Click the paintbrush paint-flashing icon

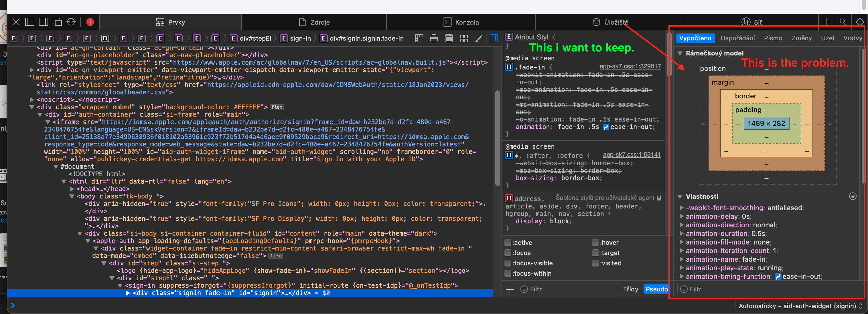478,38
